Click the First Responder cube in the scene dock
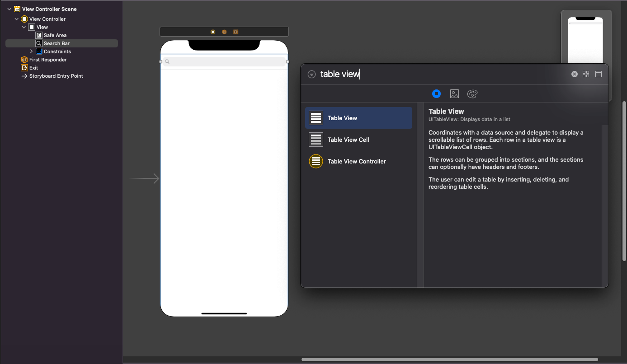The image size is (627, 364). pyautogui.click(x=224, y=32)
